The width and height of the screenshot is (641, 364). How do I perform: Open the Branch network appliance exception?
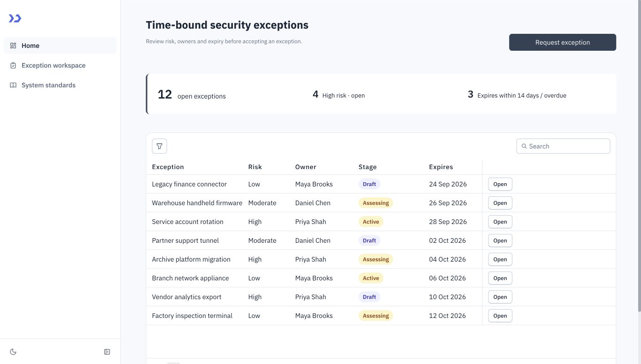[500, 278]
